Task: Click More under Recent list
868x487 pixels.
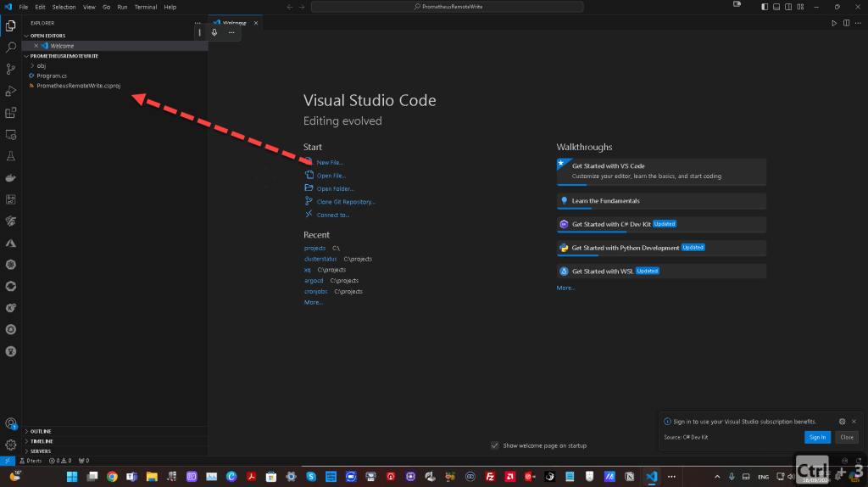Action: click(313, 303)
